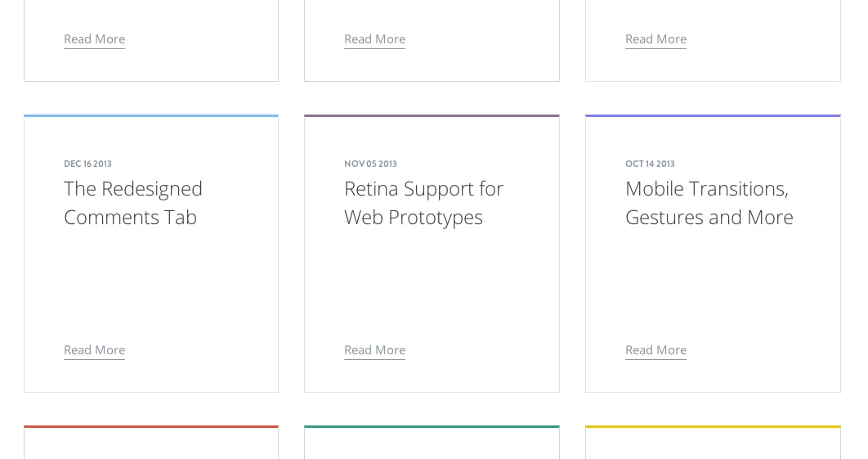Follow Read More in the top-left partial card

pyautogui.click(x=94, y=39)
